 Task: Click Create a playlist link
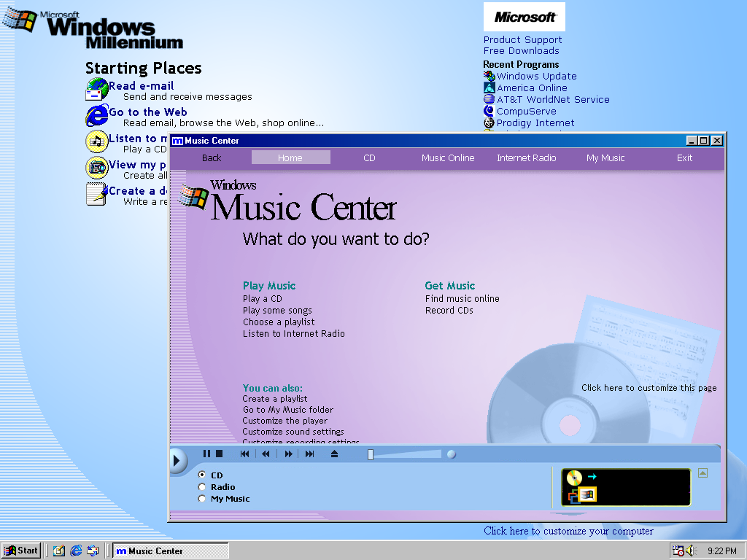point(275,399)
